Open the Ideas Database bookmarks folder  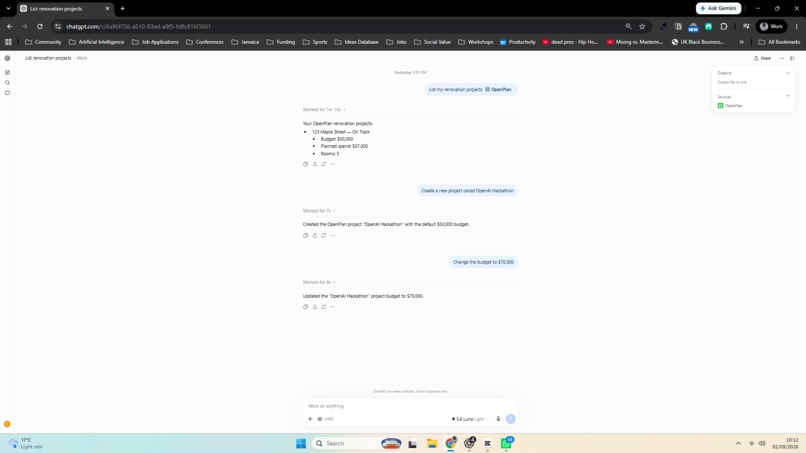click(x=357, y=42)
